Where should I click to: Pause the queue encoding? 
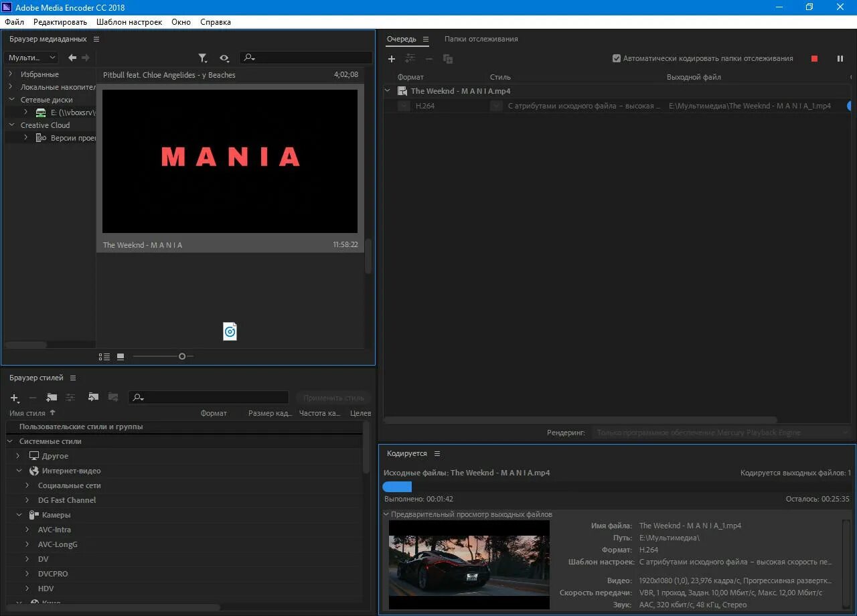tap(840, 59)
